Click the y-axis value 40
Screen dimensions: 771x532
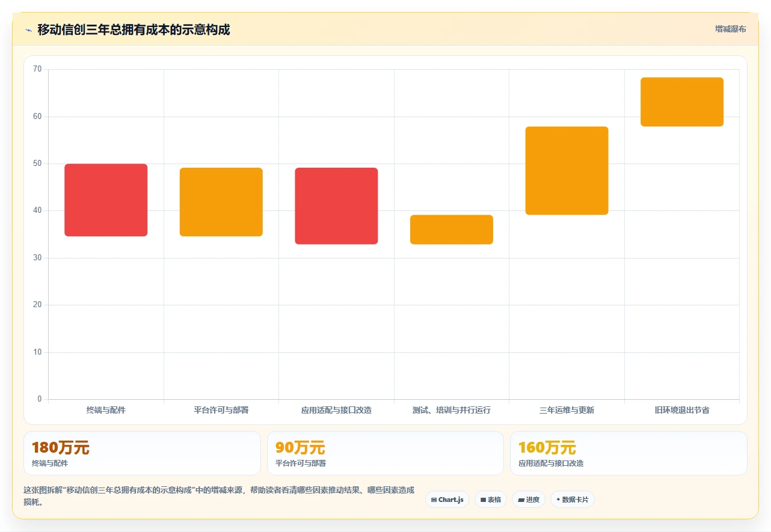(37, 210)
